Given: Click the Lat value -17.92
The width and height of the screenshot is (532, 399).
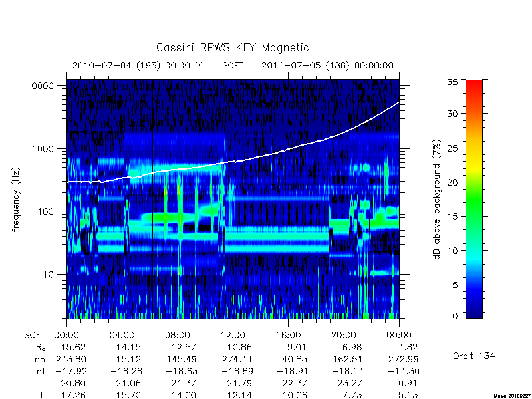Looking at the screenshot, I should [71, 372].
